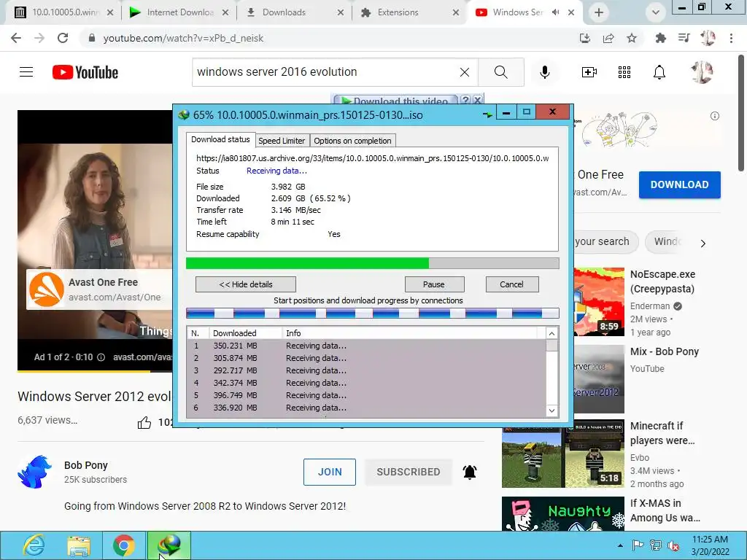Switch to the Download status tab
This screenshot has height=560, width=747.
pos(220,139)
